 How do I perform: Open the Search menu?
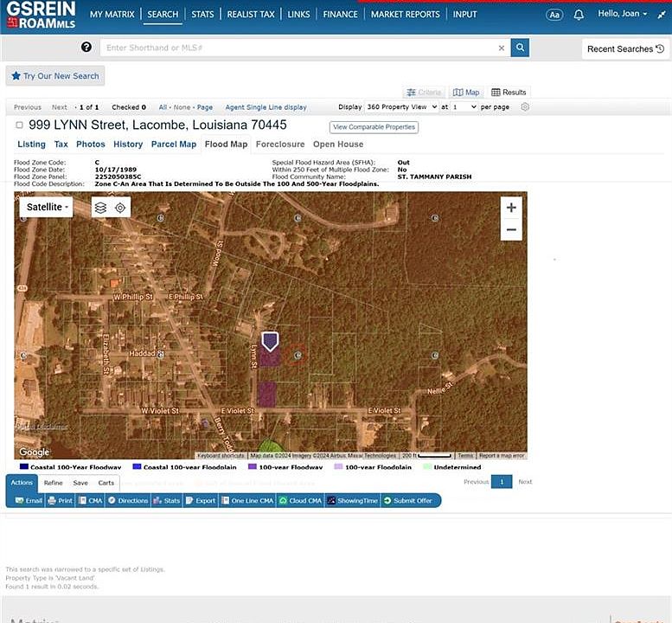click(x=163, y=15)
